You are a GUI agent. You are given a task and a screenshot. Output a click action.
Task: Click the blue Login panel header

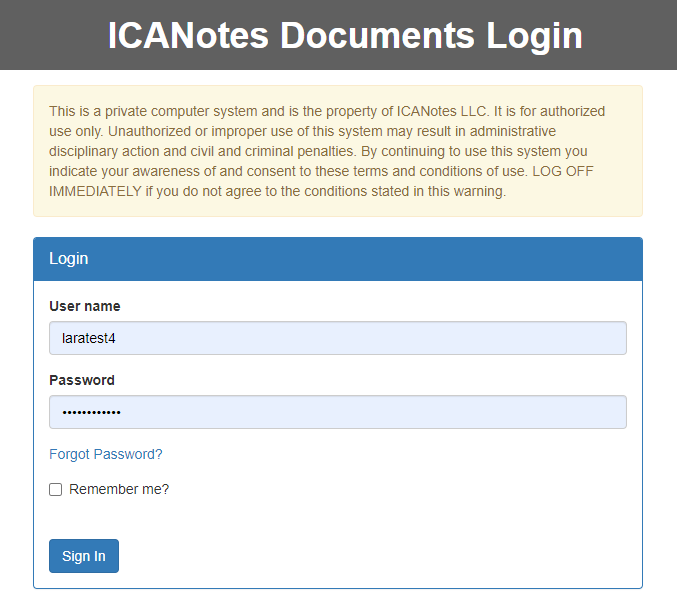337,259
